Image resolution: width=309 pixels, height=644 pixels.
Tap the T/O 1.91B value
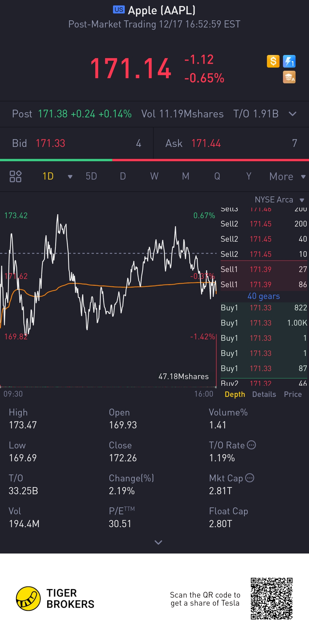(256, 114)
